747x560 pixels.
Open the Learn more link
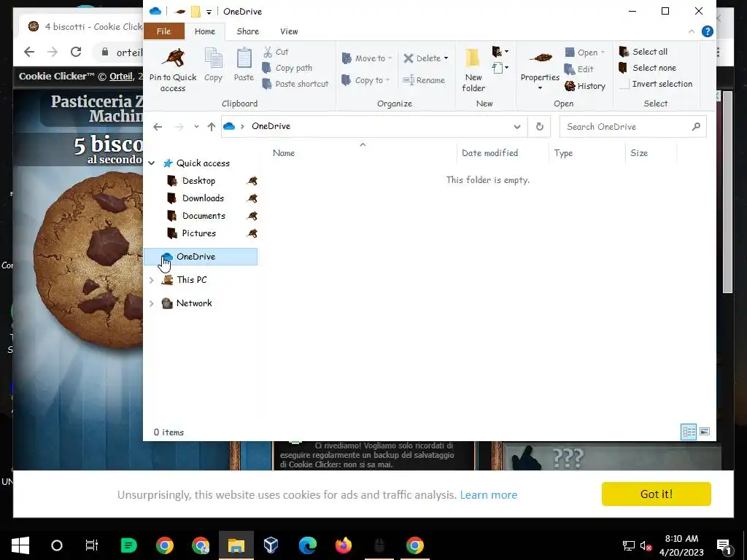(488, 495)
